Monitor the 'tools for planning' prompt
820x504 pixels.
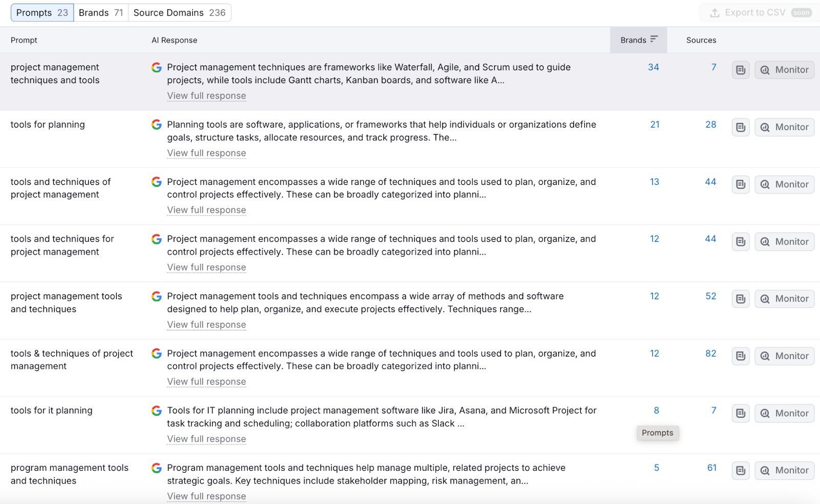coord(784,127)
